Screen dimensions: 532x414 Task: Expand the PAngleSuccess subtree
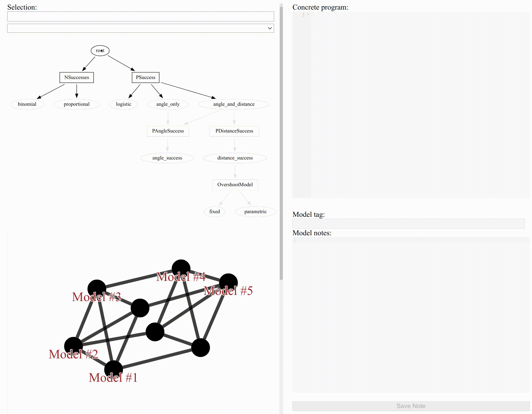click(167, 131)
